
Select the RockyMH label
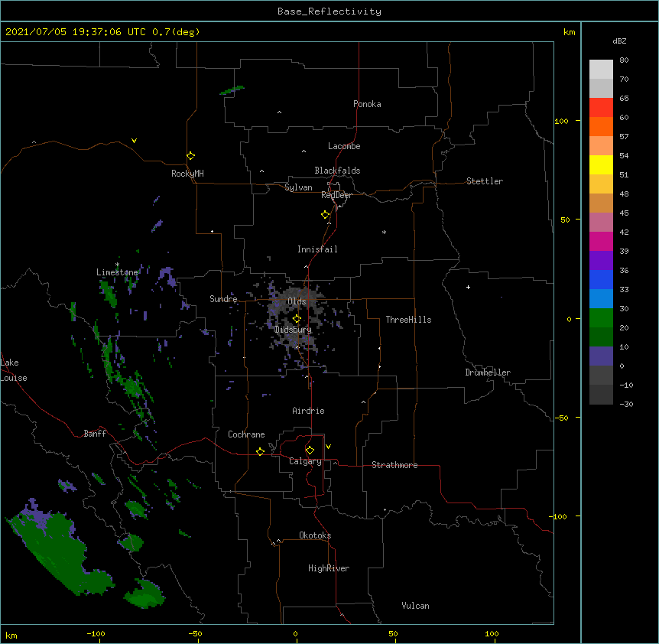pos(187,173)
